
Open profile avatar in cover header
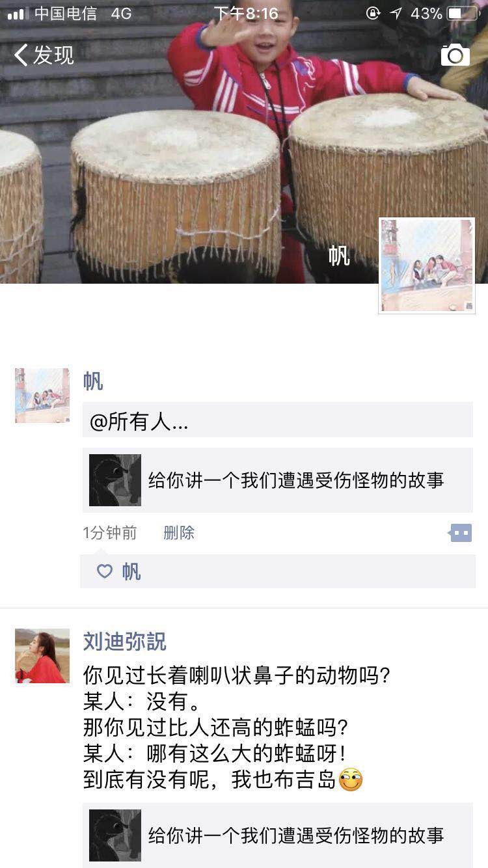pyautogui.click(x=427, y=265)
